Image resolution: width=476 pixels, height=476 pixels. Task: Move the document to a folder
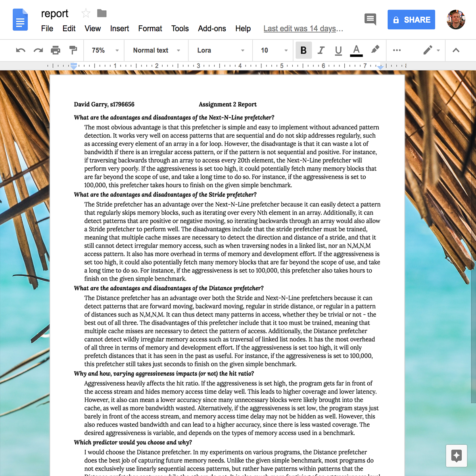coord(102,13)
